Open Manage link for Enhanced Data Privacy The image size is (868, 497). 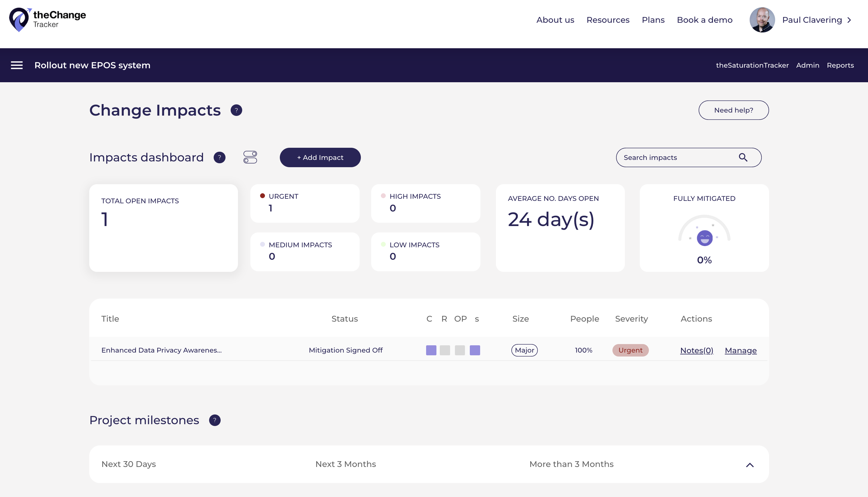(x=741, y=350)
